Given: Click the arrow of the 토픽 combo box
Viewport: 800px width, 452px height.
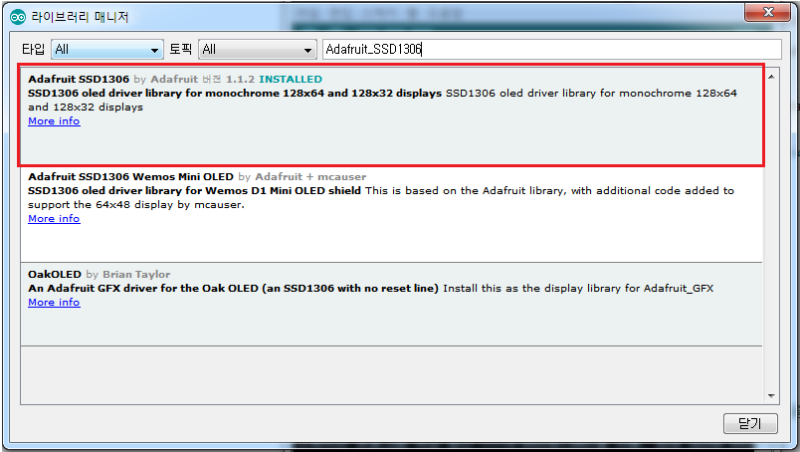Looking at the screenshot, I should (307, 50).
